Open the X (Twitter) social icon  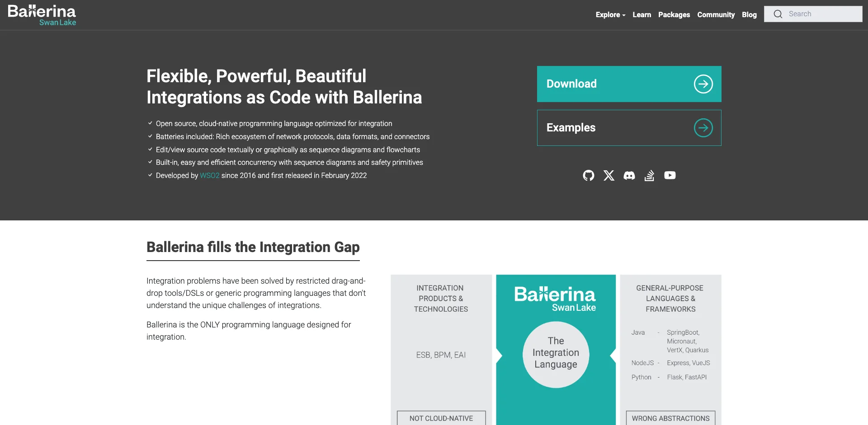(609, 175)
